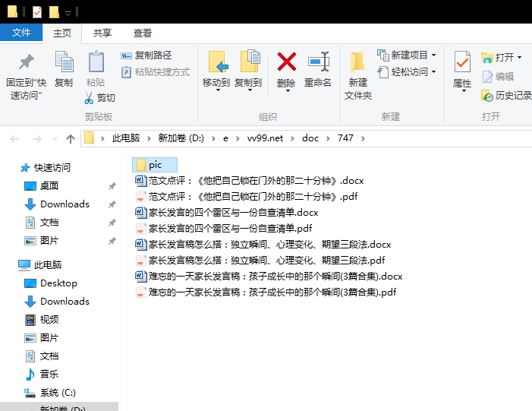Image resolution: width=532 pixels, height=411 pixels.
Task: Click the Copy to icon
Action: click(x=250, y=61)
